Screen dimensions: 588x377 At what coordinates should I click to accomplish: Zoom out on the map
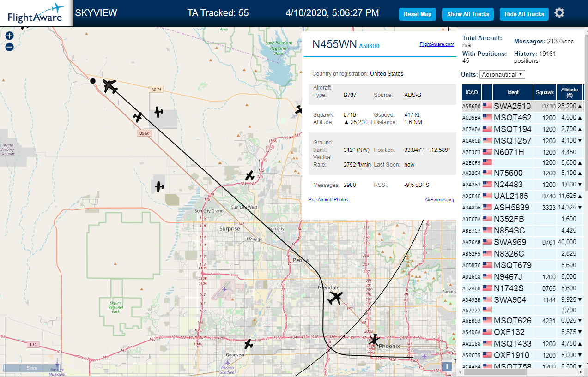(9, 47)
